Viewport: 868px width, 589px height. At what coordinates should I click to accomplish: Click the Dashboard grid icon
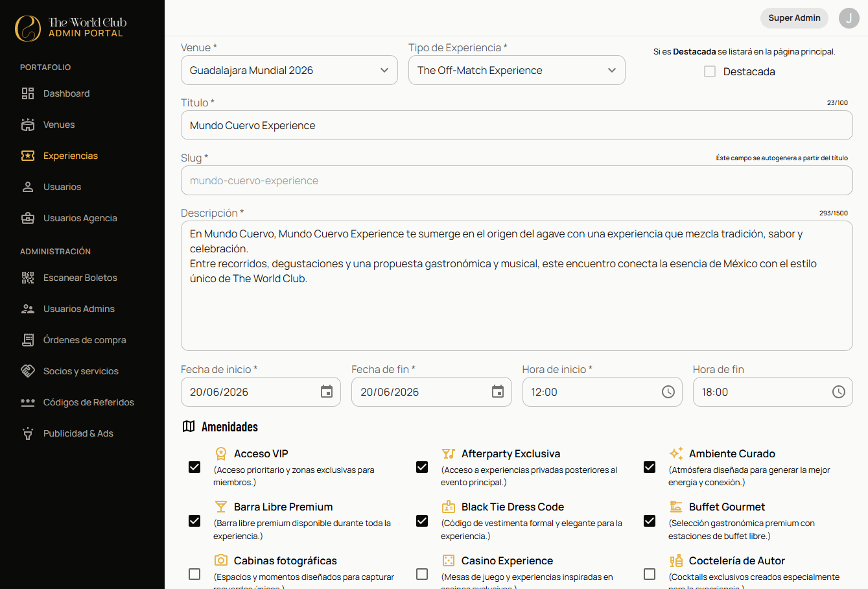pyautogui.click(x=28, y=93)
